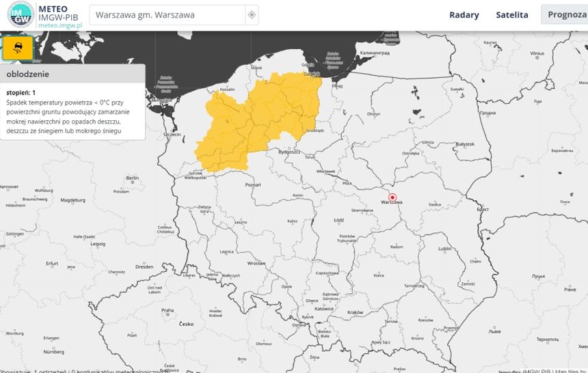
Task: Open the Radary menu item
Action: 464,15
